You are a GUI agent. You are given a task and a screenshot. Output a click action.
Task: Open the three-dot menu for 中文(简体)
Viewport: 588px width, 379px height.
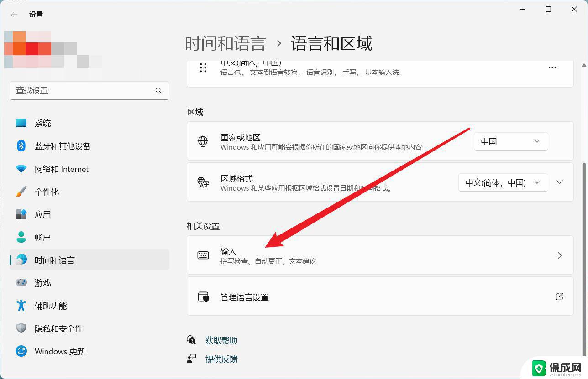552,67
